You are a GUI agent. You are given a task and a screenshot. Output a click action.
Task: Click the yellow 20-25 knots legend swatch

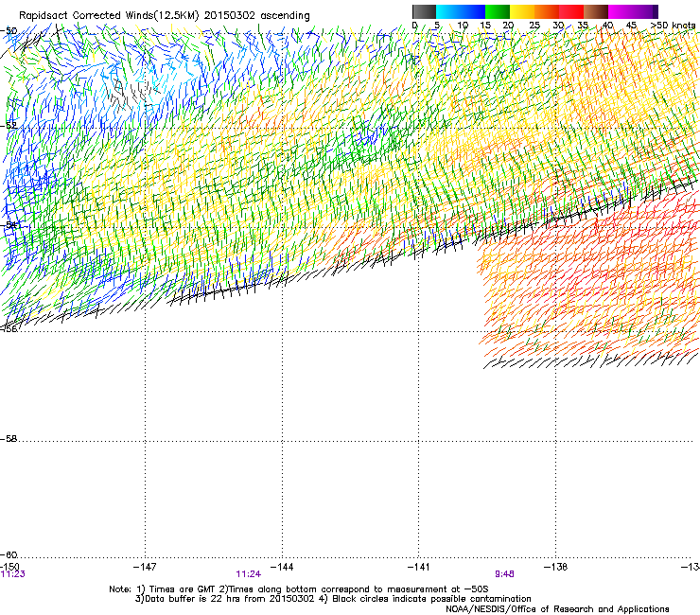(x=522, y=11)
